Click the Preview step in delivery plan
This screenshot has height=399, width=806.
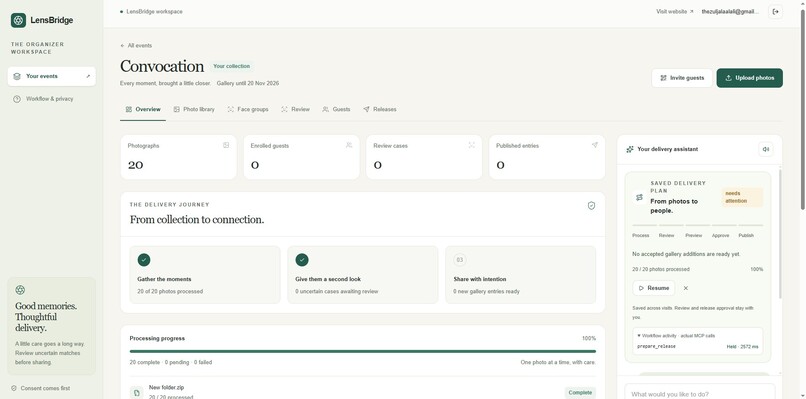[x=693, y=235]
